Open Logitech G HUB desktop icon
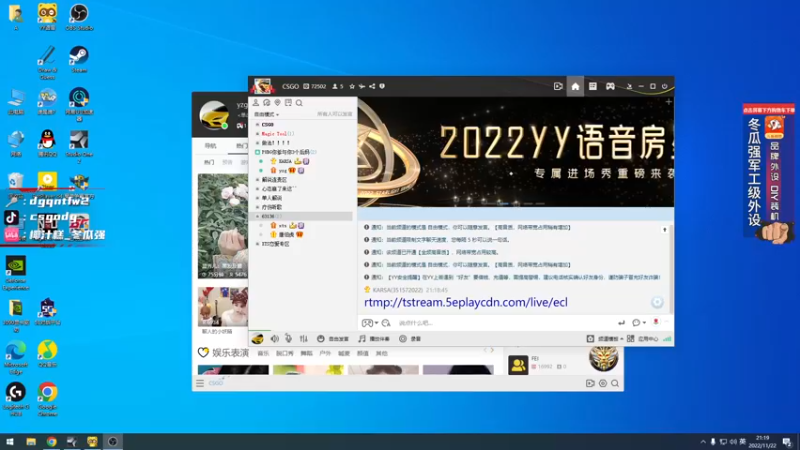Viewport: 800px width, 450px height. point(16,399)
